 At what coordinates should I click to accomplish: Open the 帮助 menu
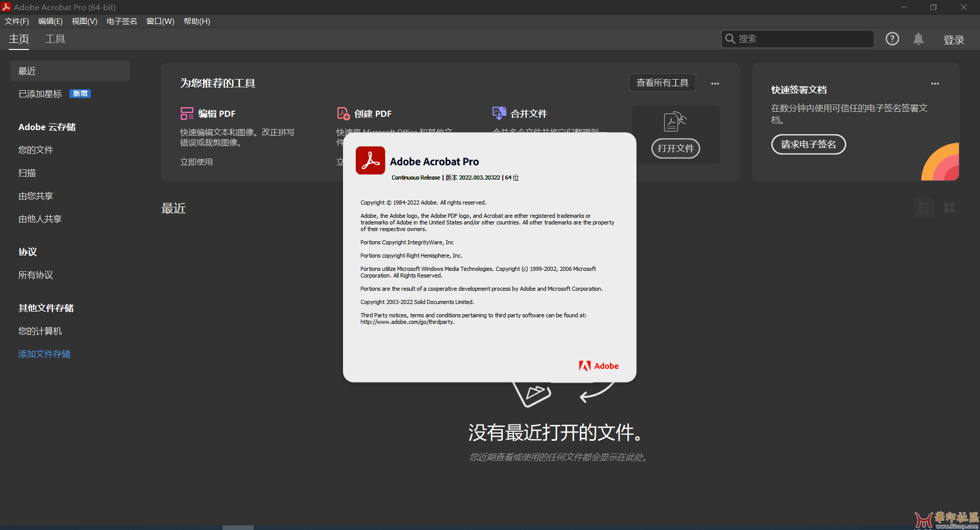[197, 21]
